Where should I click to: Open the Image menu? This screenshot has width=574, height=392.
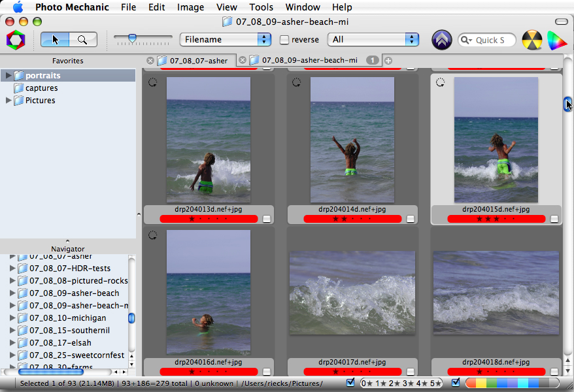[x=190, y=7]
